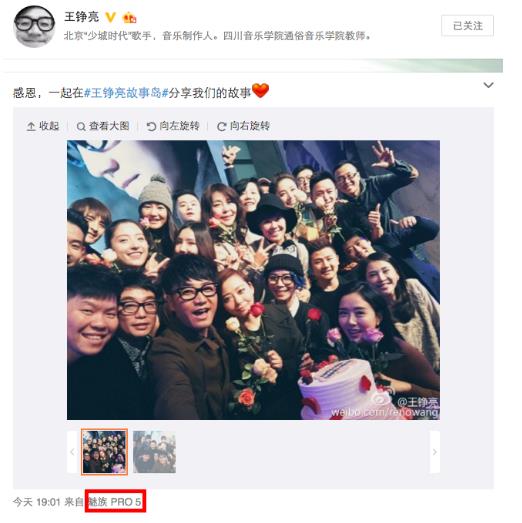522x523 pixels.
Task: Click the red heart emoji in post
Action: tap(260, 90)
